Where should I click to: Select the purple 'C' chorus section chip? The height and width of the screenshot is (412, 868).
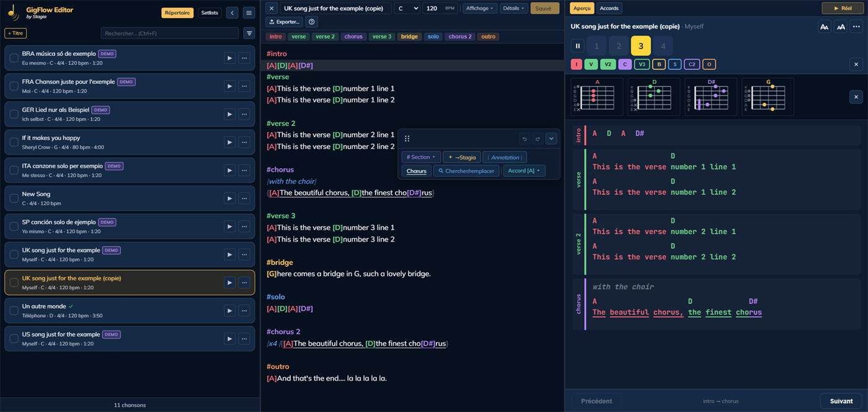[624, 64]
